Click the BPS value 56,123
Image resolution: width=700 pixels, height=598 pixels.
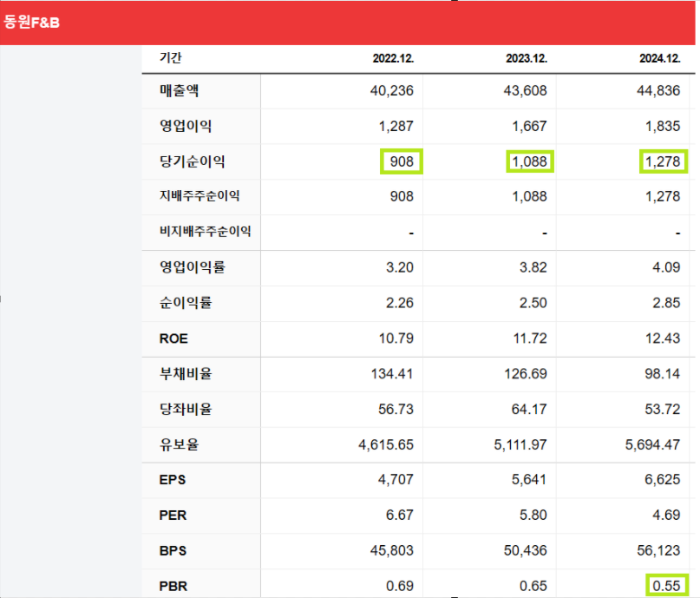click(x=658, y=550)
